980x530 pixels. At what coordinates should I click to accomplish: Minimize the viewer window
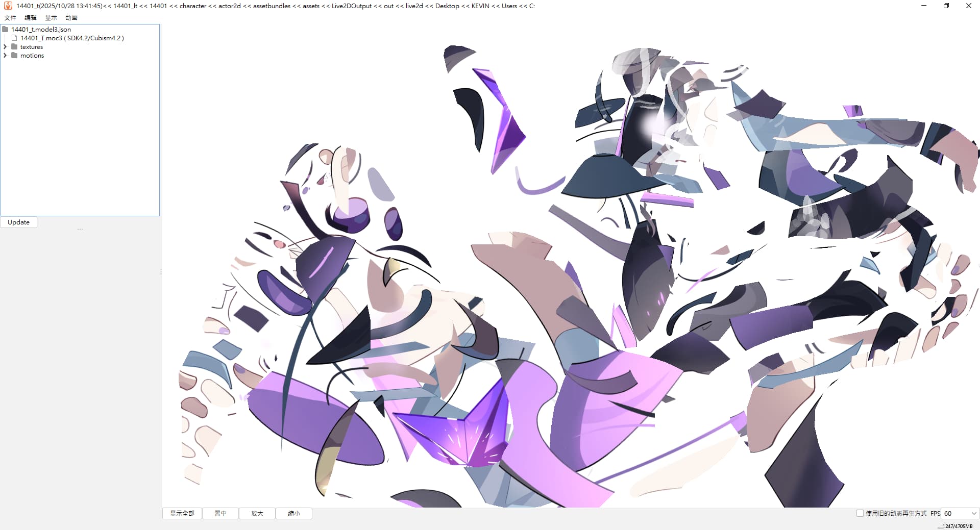click(923, 6)
